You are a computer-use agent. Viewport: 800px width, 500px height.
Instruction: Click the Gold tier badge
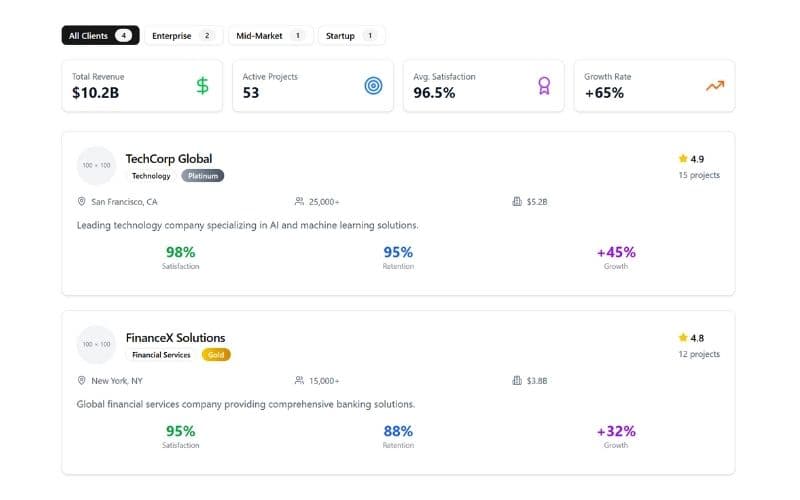[216, 355]
